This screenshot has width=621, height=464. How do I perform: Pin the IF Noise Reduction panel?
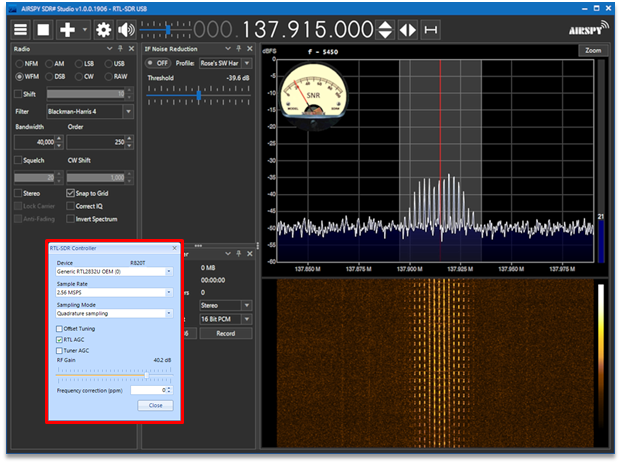tap(239, 49)
